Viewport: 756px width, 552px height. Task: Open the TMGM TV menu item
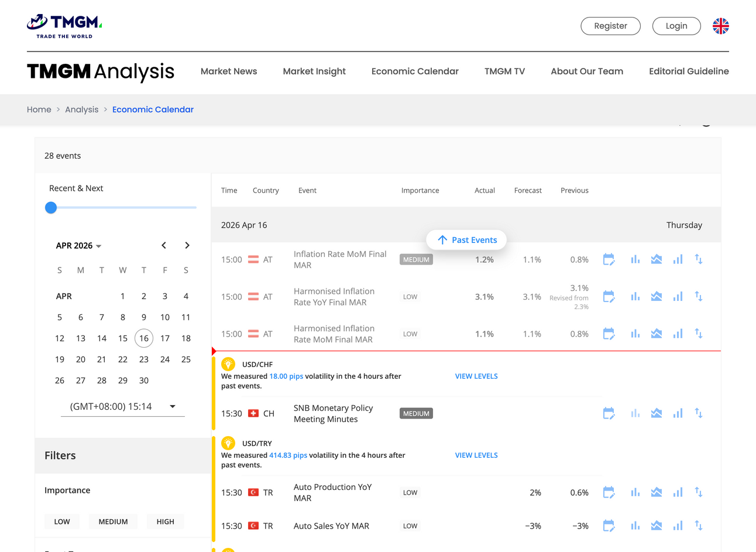click(504, 71)
